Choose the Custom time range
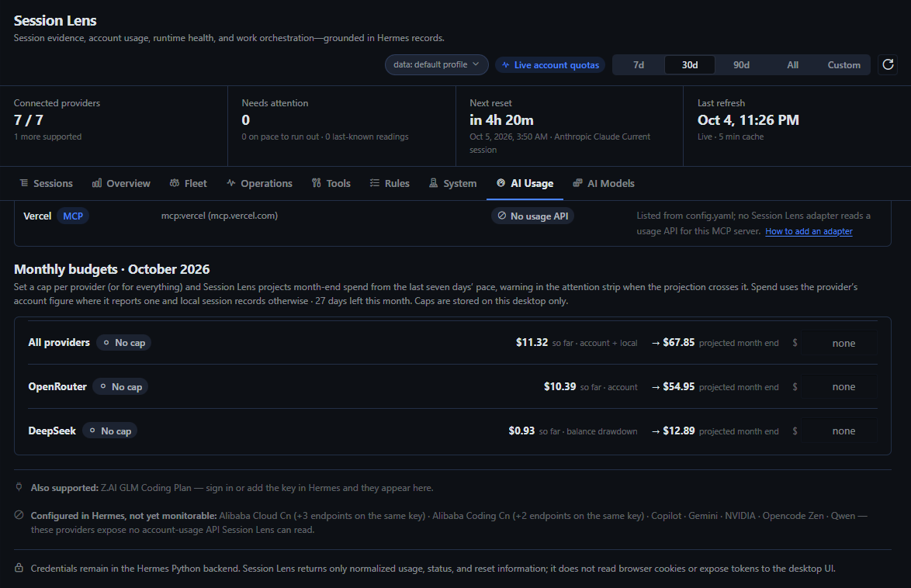The height and width of the screenshot is (588, 911). (843, 65)
